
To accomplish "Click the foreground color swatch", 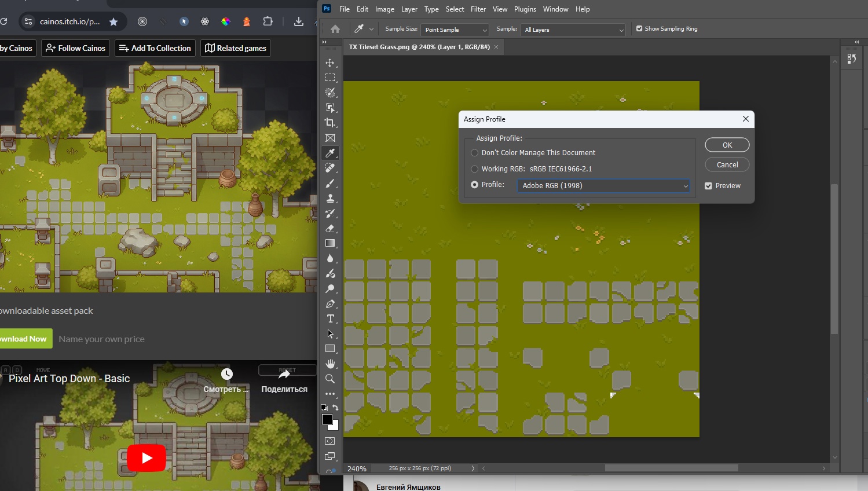I will pos(327,419).
